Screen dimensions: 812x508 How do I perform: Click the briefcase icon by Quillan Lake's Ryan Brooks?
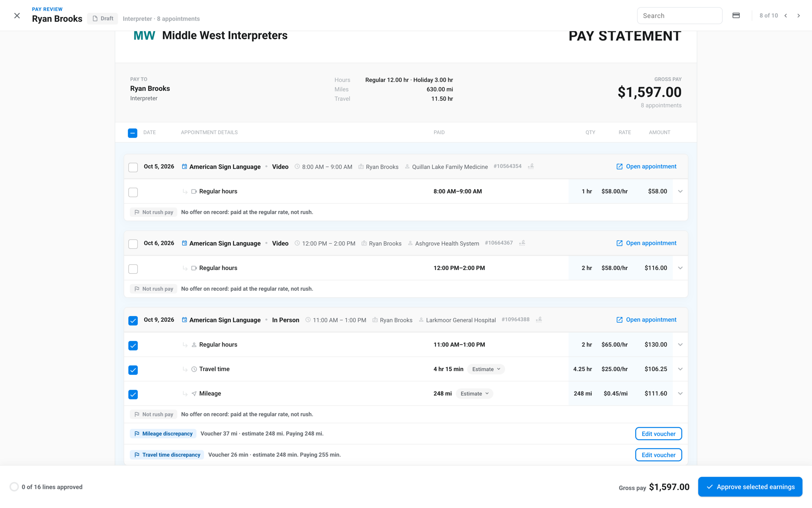[x=361, y=167]
